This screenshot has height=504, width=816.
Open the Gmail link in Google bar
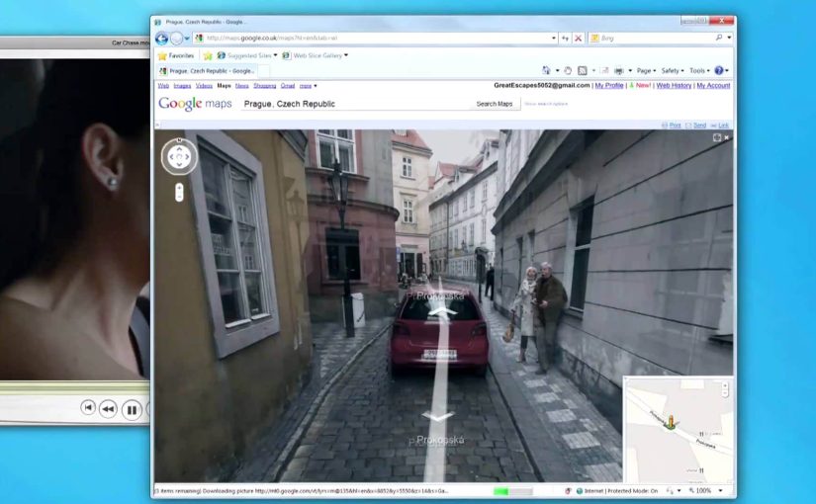coord(288,86)
